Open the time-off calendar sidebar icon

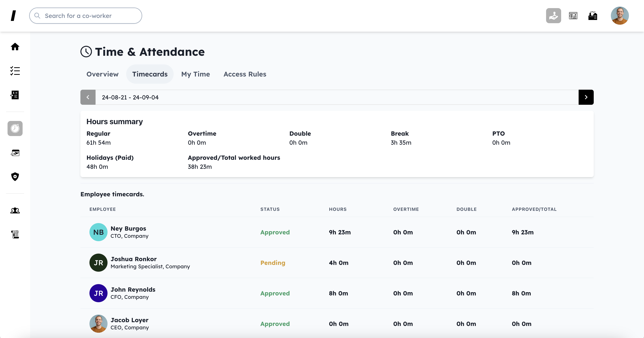tap(15, 153)
